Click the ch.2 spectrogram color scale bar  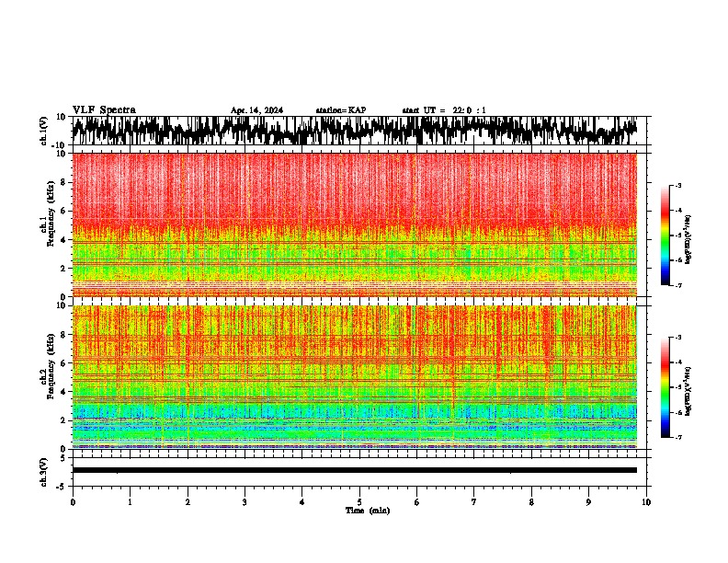(665, 387)
